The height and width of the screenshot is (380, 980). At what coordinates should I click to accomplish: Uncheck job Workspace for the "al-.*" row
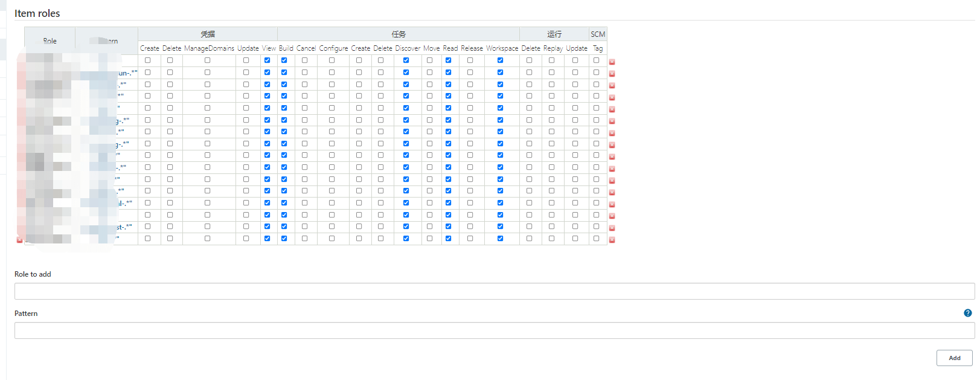[500, 203]
